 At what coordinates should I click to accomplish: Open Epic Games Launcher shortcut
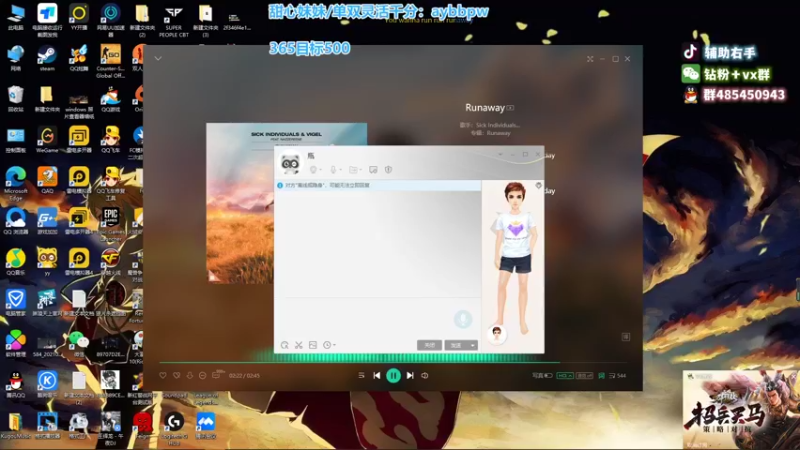click(x=111, y=224)
